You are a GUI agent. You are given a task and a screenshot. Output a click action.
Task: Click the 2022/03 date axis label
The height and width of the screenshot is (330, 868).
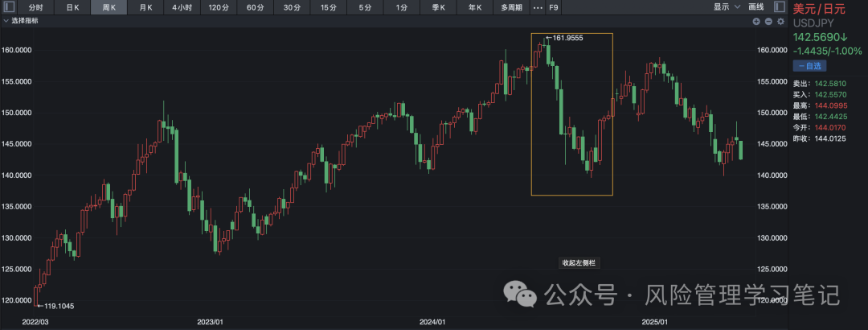(35, 322)
